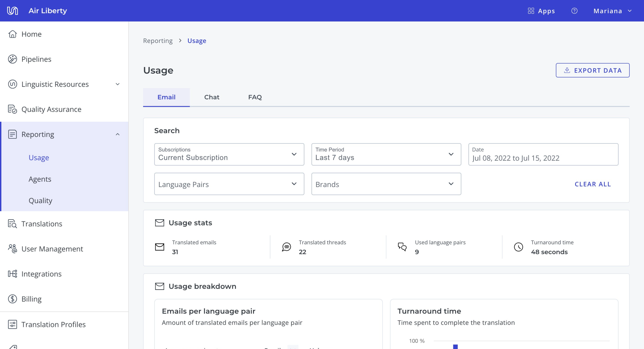The height and width of the screenshot is (349, 644).
Task: Expand the Linguistic Resources chevron
Action: tap(118, 84)
